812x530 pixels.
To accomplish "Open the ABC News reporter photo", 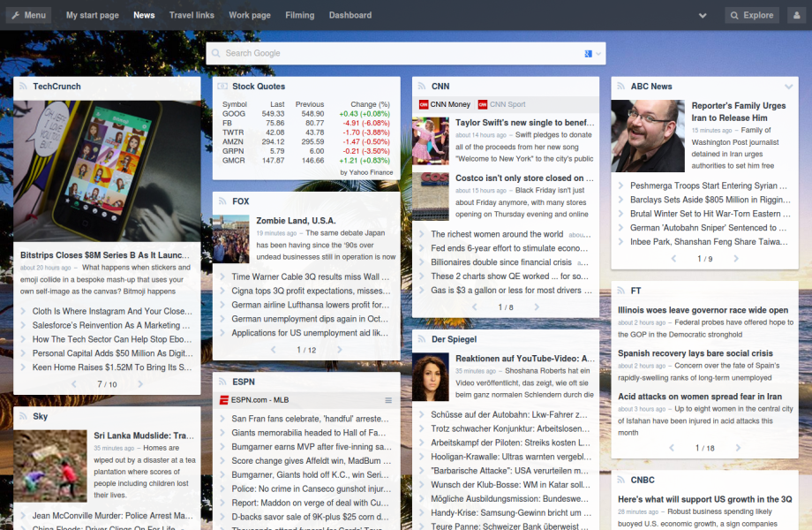I will click(x=648, y=136).
